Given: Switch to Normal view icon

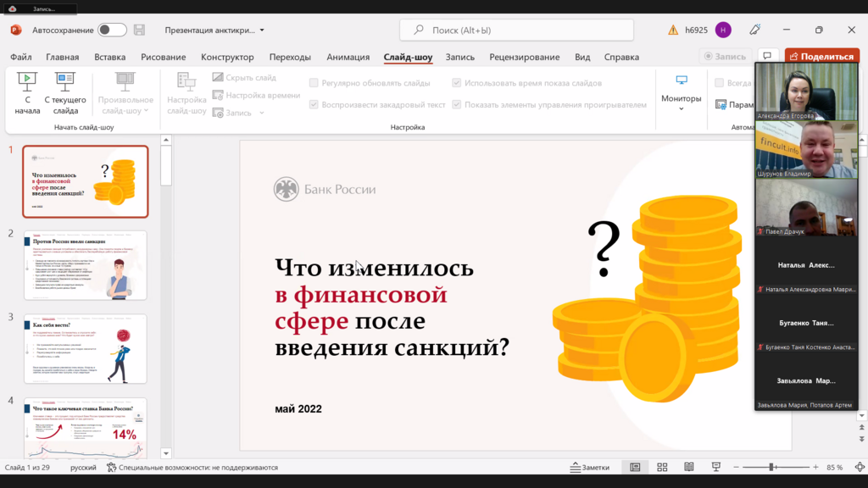Looking at the screenshot, I should pyautogui.click(x=635, y=468).
